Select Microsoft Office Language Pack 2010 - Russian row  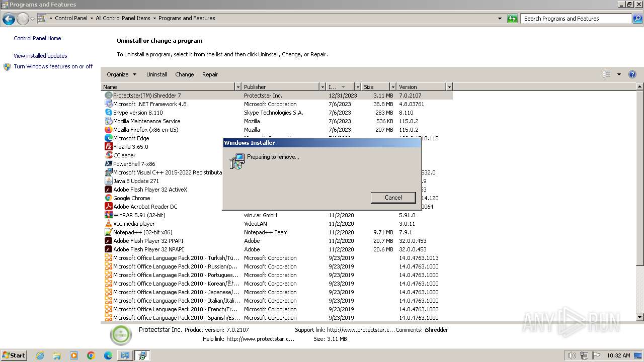point(277,266)
